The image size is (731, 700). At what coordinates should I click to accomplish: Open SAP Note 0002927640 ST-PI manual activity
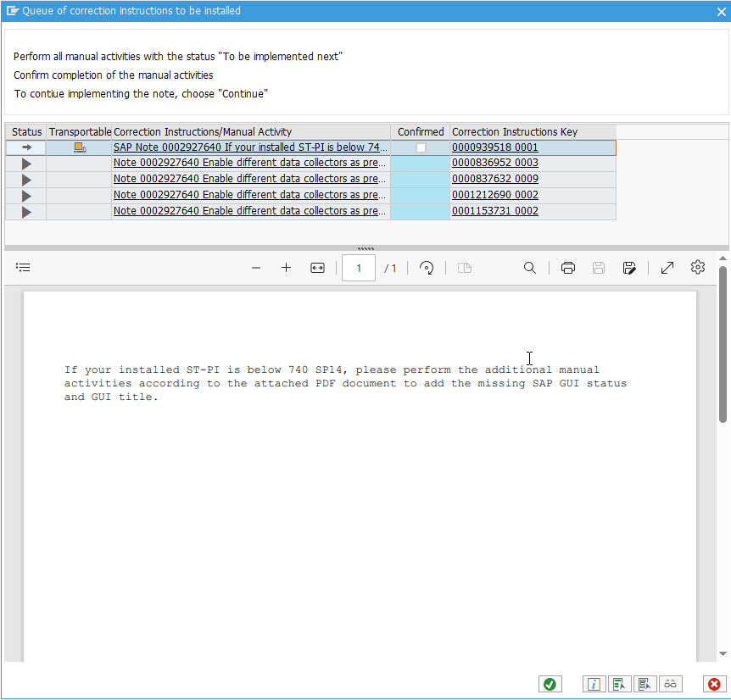click(250, 147)
